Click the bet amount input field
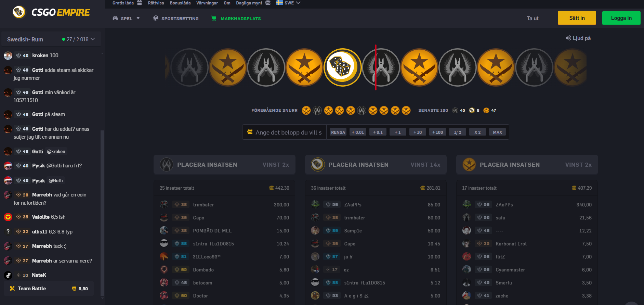 (288, 132)
